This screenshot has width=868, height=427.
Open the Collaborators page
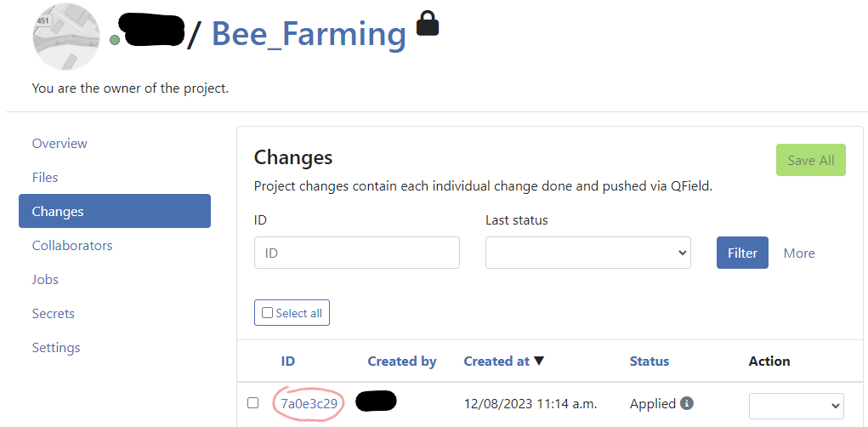point(72,245)
